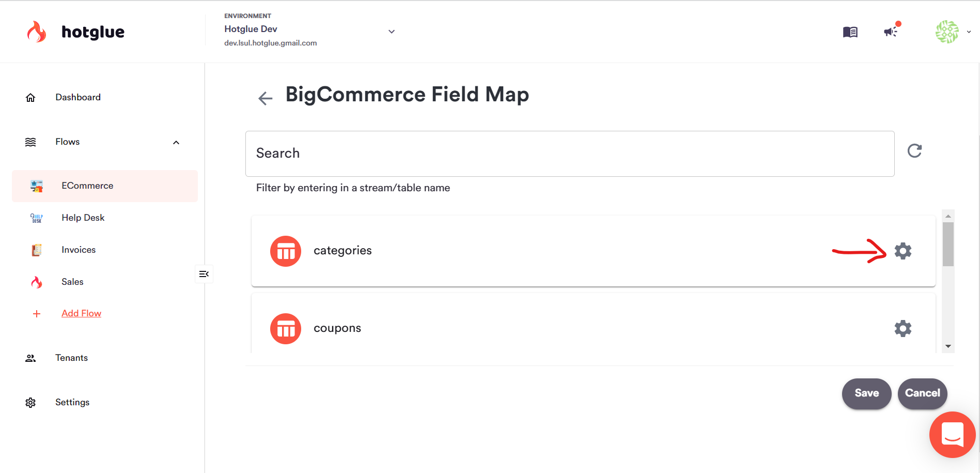Open the Invoices flow

click(x=79, y=250)
